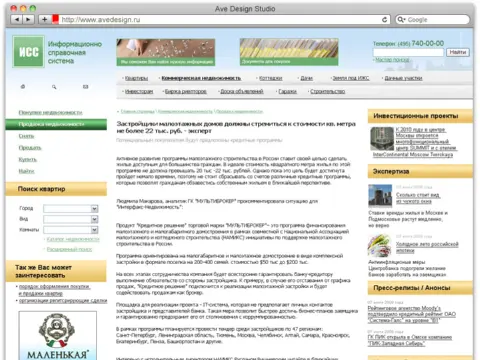Click the building thumbnail under Инвестиционные проекты

pyautogui.click(x=382, y=139)
